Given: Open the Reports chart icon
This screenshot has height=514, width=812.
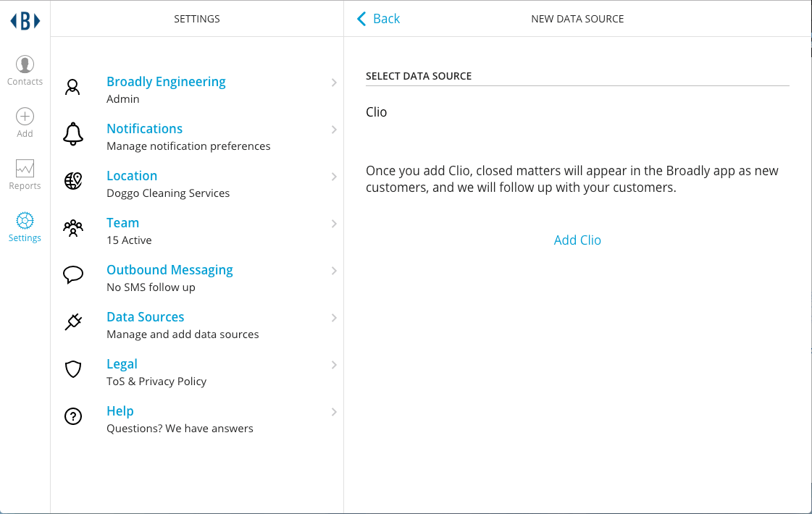Looking at the screenshot, I should click(25, 169).
